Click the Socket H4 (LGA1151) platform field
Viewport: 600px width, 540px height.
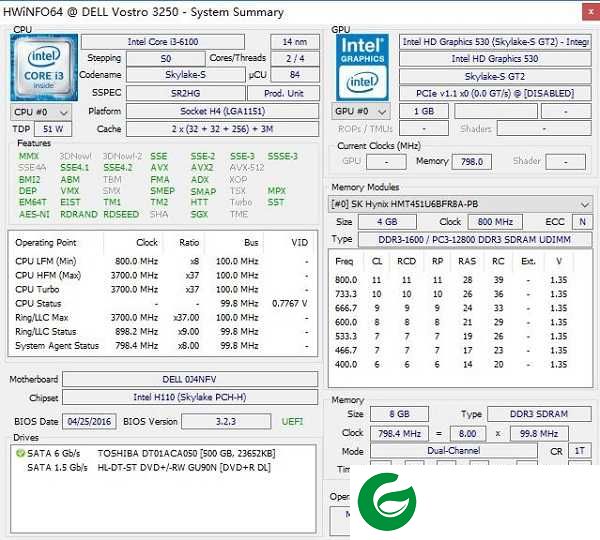click(x=222, y=111)
